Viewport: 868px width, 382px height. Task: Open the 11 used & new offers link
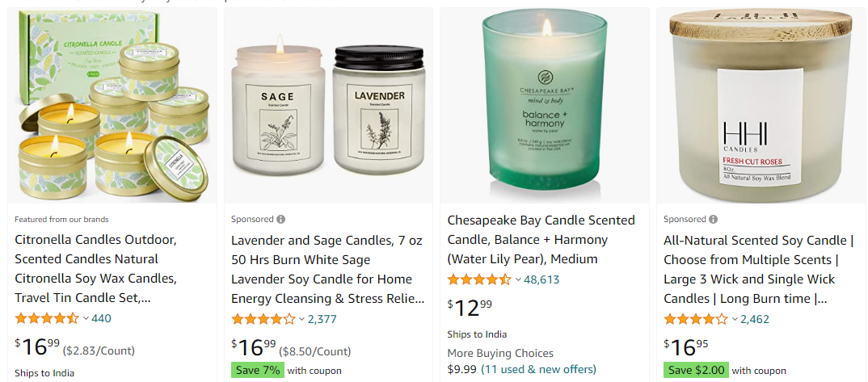click(x=538, y=369)
